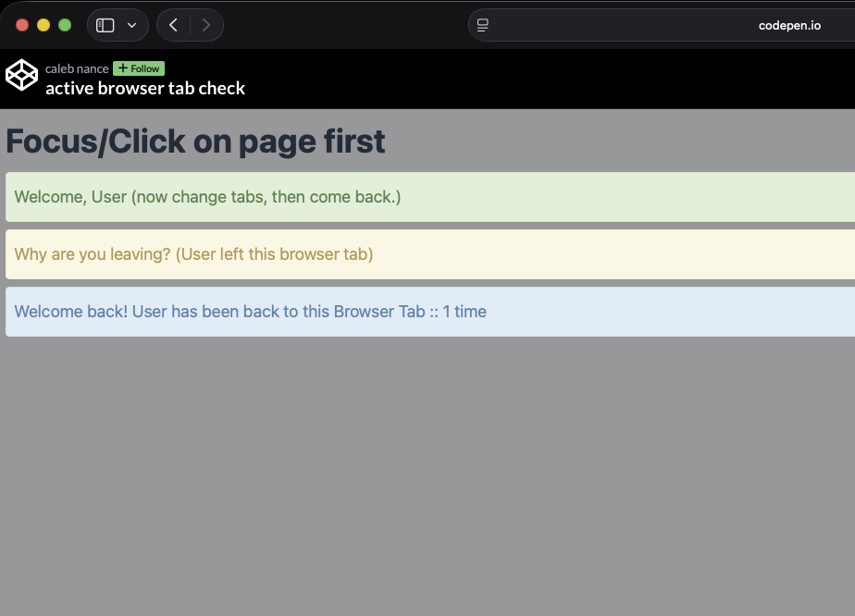
Task: Enter full screen with green button
Action: pyautogui.click(x=65, y=25)
